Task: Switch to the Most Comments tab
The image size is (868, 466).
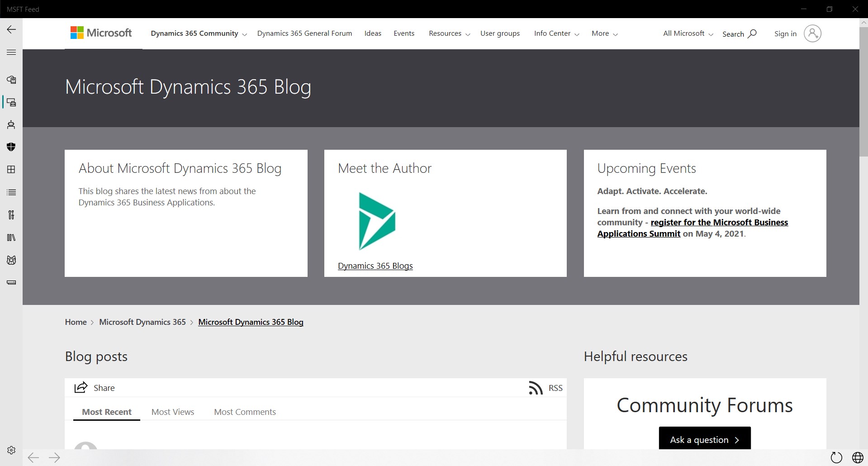Action: (245, 412)
